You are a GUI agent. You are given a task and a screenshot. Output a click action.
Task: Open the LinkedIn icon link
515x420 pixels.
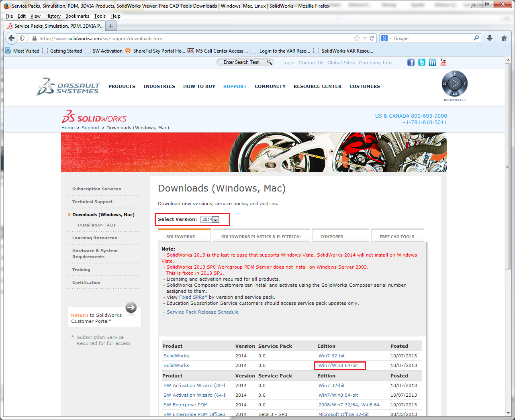click(433, 62)
